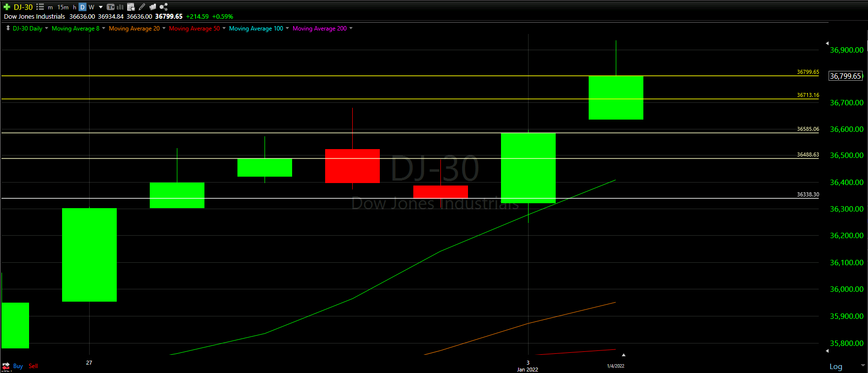
Task: Switch to the minute (m) timeframe
Action: (x=50, y=7)
